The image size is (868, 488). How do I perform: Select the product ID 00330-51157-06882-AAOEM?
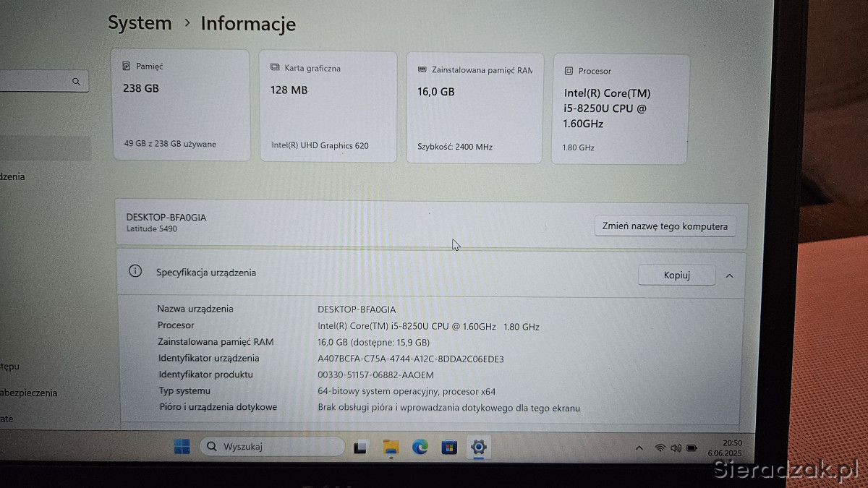click(376, 375)
